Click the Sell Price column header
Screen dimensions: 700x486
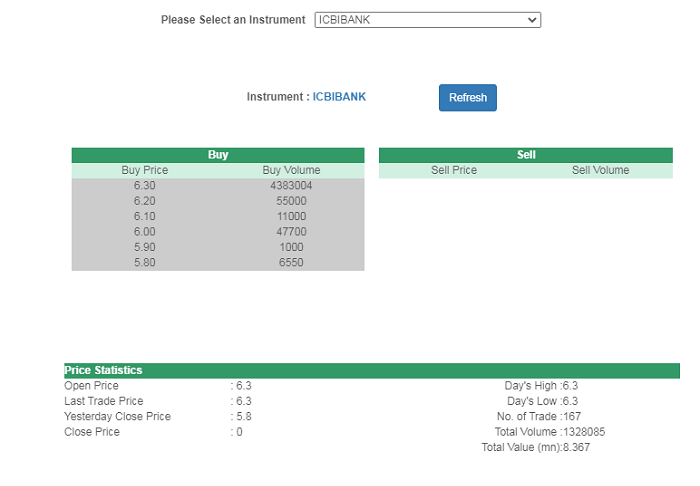tap(454, 170)
